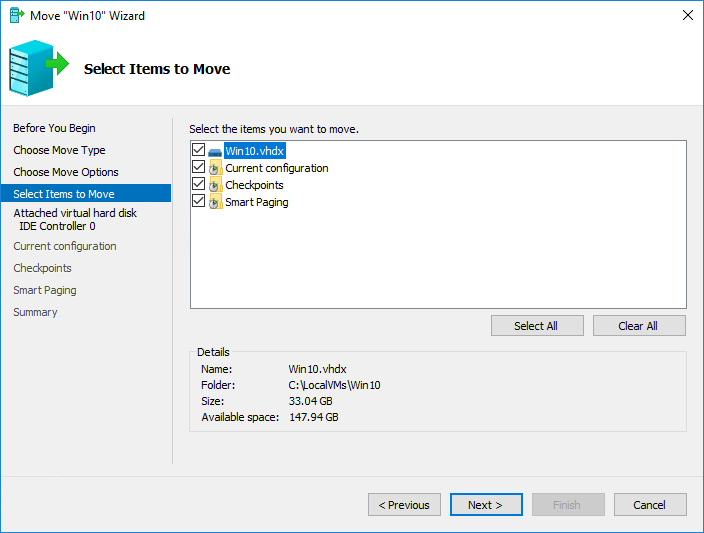Open the Choose Move Type step
This screenshot has width=704, height=533.
click(59, 150)
